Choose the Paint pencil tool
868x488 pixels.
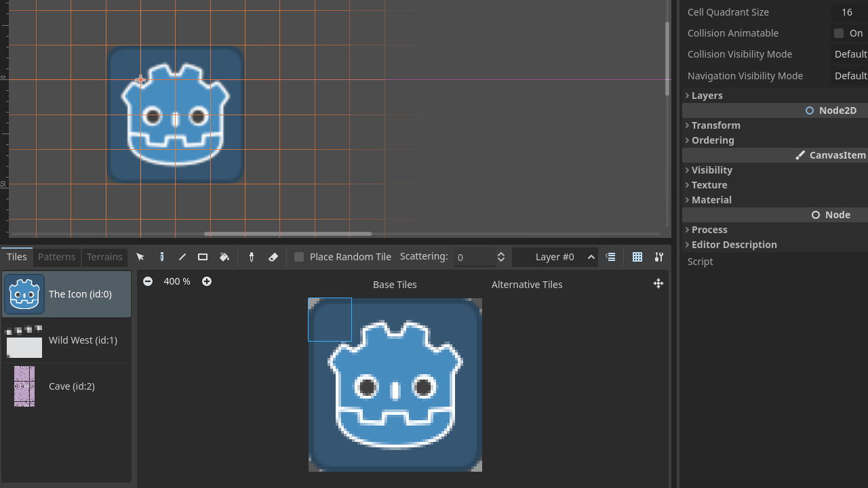tap(161, 257)
